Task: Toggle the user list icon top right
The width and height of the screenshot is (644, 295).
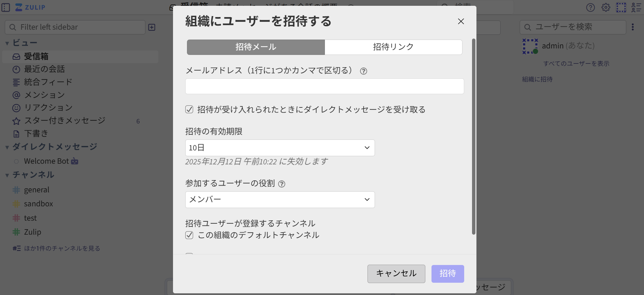Action: [x=636, y=7]
